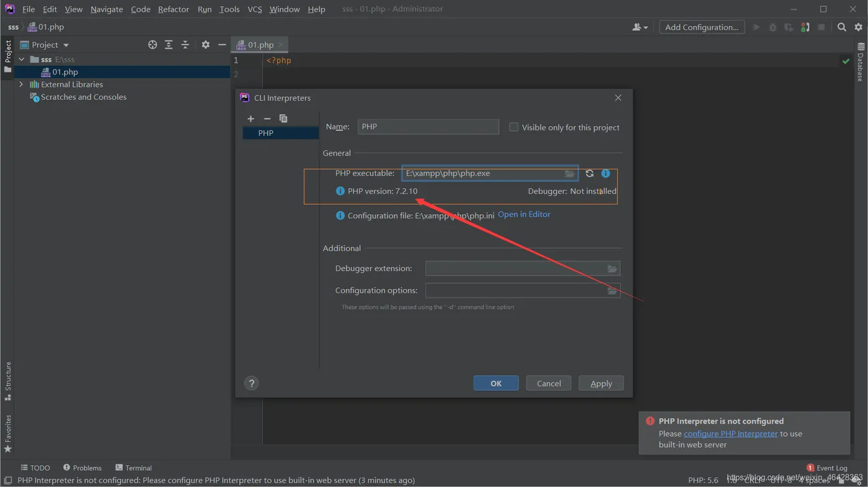Viewport: 868px width, 487px height.
Task: Open Project panel gear options
Action: 206,45
